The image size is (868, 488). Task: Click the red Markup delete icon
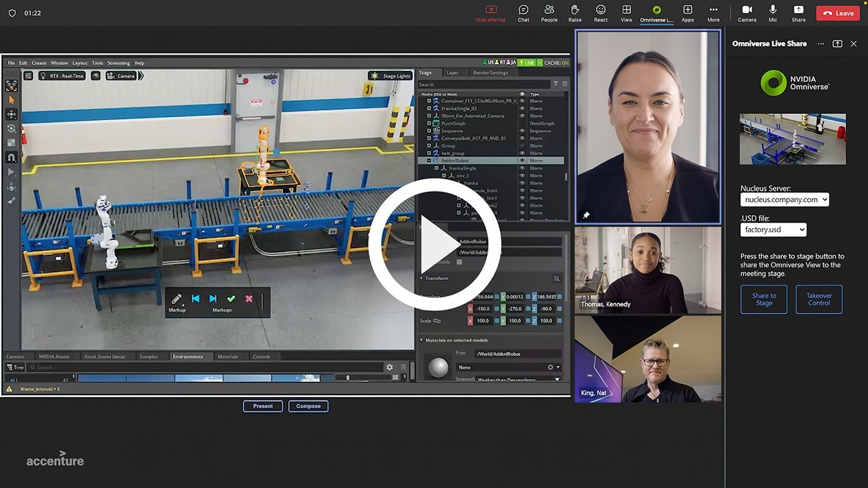(x=249, y=299)
